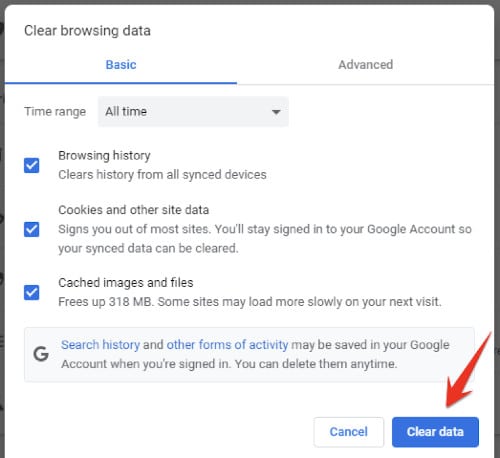Click the Clear data button
The image size is (500, 458).
click(x=435, y=432)
